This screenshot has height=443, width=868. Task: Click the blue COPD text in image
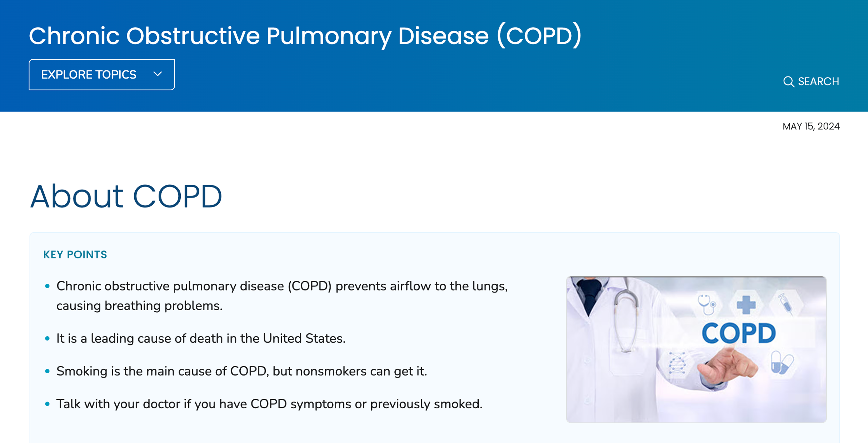[x=738, y=333]
